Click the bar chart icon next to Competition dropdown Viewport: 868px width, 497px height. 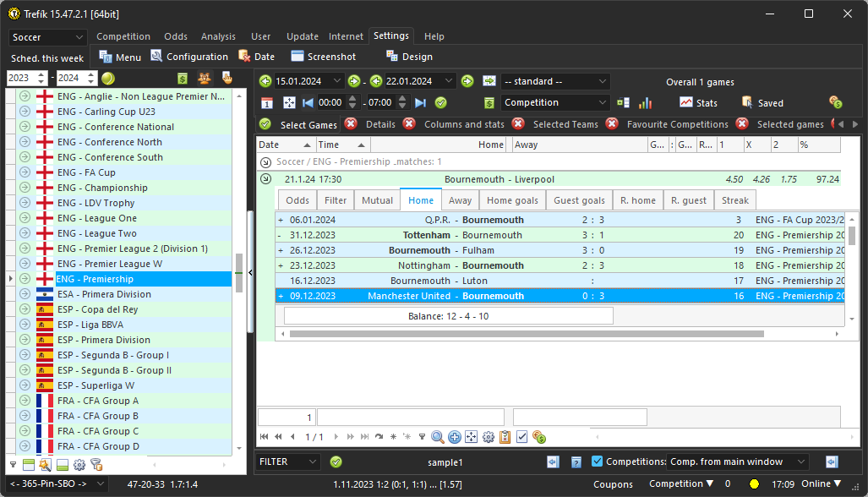coord(645,102)
